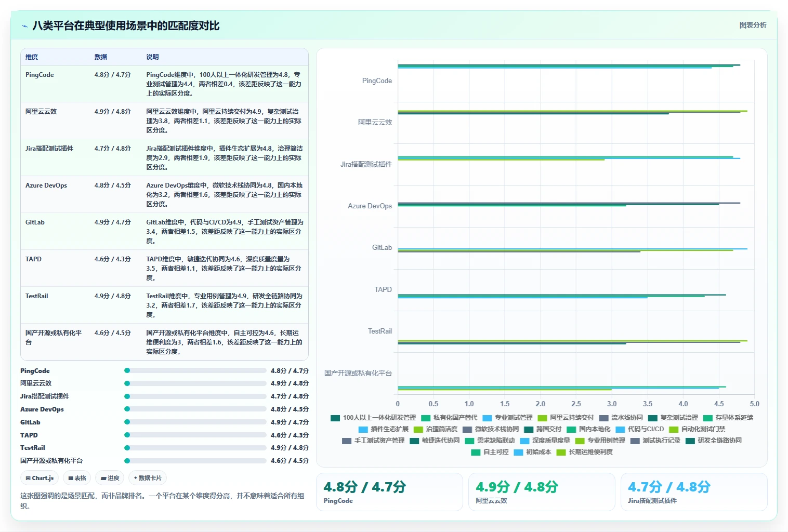The width and height of the screenshot is (788, 532).
Task: Toggle the 治理简洁度 legend series
Action: pyautogui.click(x=436, y=429)
